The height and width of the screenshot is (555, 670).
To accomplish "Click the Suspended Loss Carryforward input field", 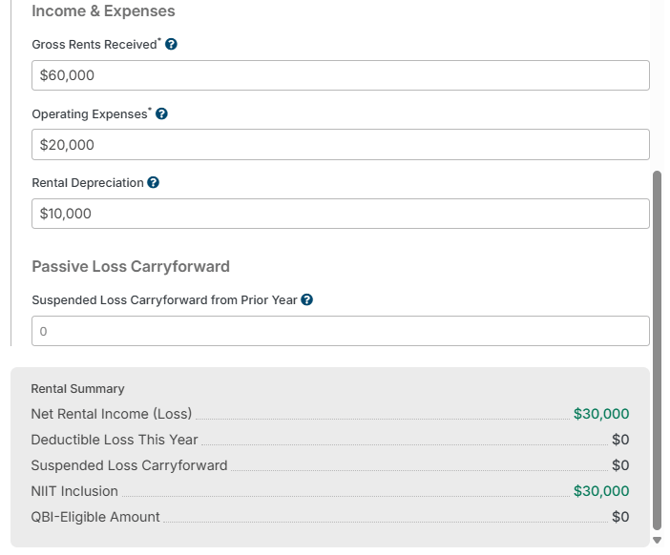I will point(341,331).
